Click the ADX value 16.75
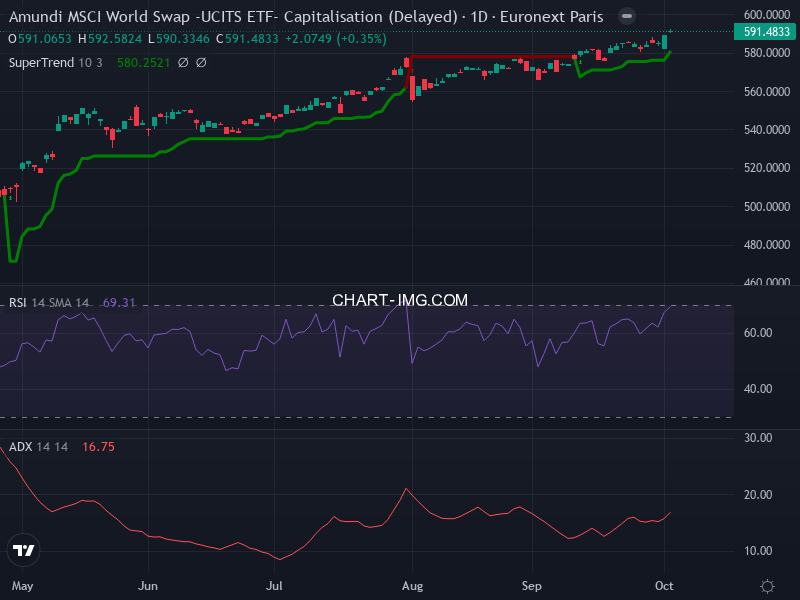This screenshot has height=600, width=800. [x=98, y=446]
